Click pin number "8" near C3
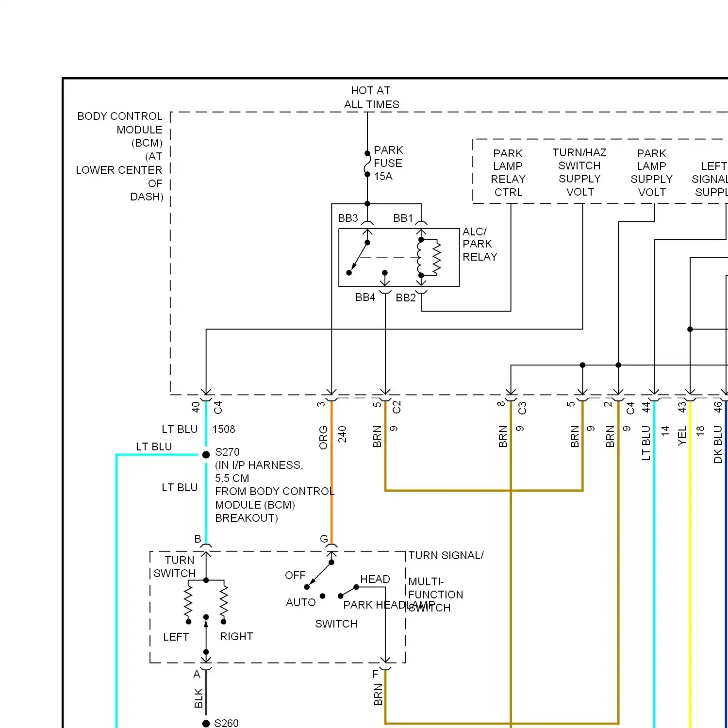 tap(501, 403)
